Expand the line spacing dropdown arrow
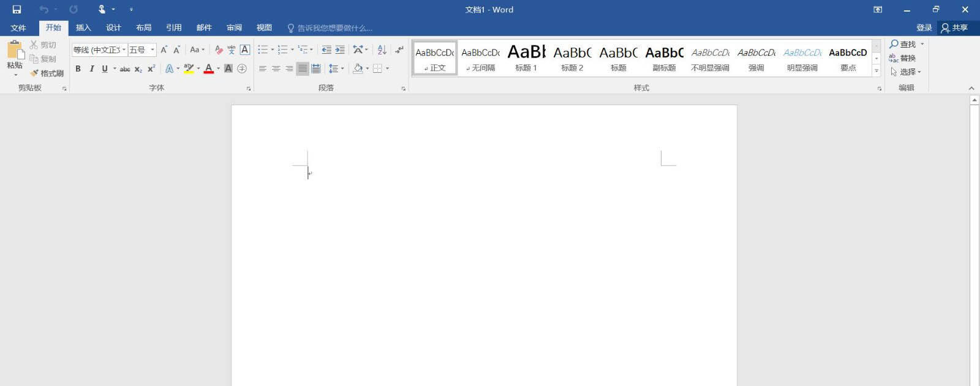980x386 pixels. 342,69
